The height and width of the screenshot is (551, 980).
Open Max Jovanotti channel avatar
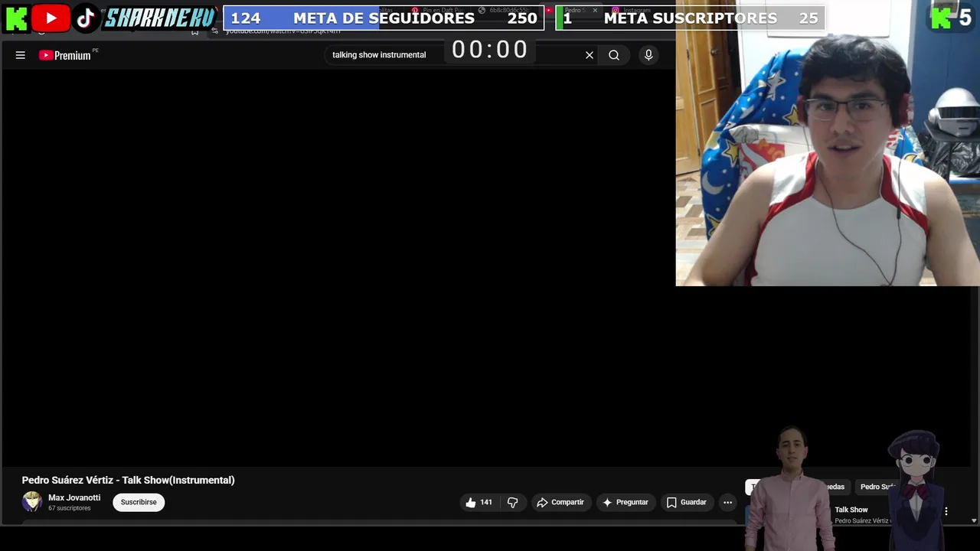coord(32,502)
